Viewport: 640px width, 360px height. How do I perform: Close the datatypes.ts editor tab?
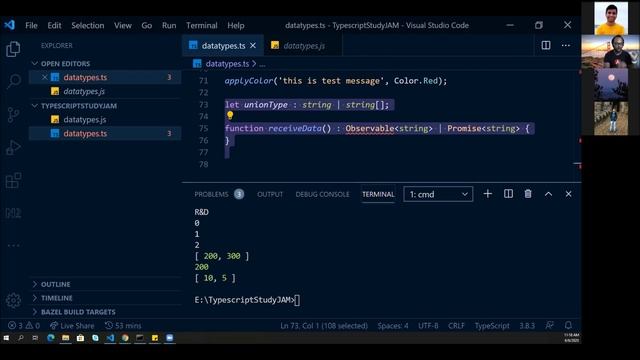click(x=253, y=46)
